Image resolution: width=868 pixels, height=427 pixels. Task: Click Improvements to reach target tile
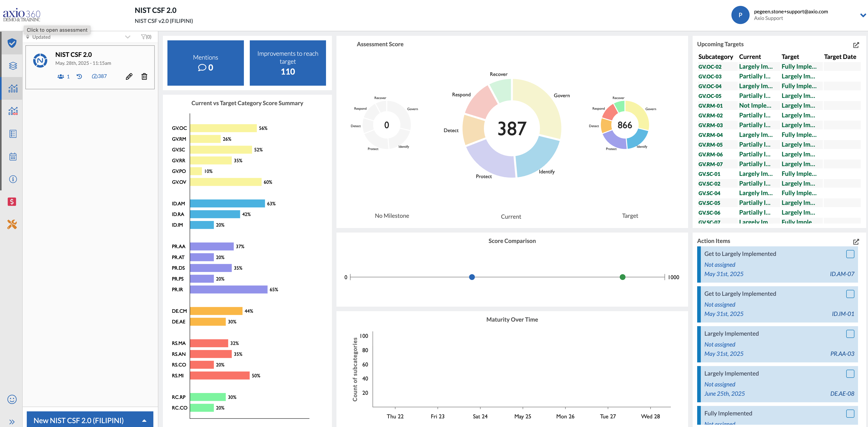click(x=288, y=63)
